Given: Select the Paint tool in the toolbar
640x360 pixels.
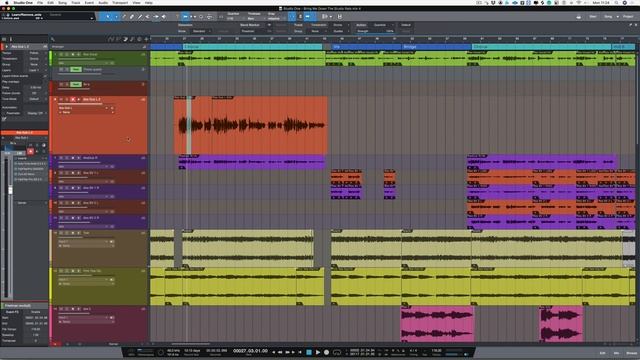Looking at the screenshot, I should [x=140, y=17].
